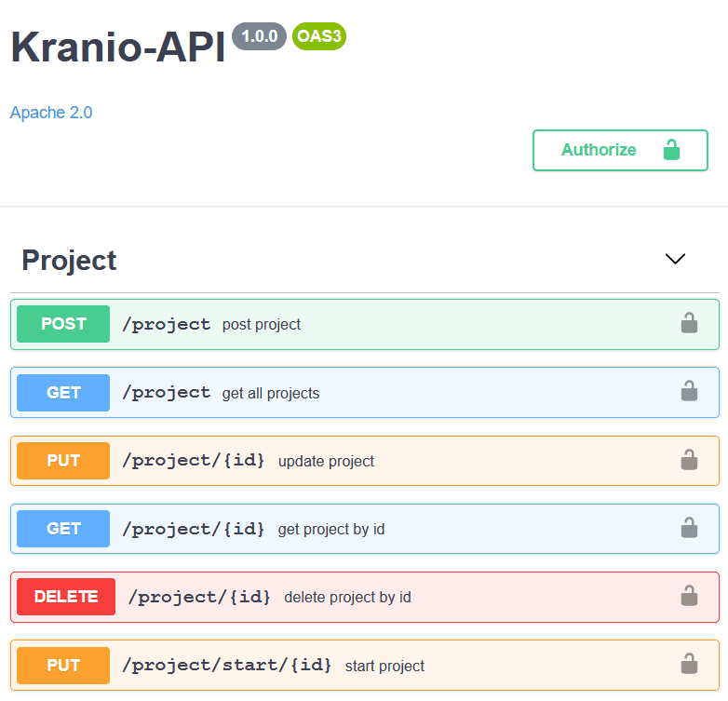Image resolution: width=728 pixels, height=701 pixels.
Task: Click lock icon on update project row
Action: click(x=689, y=461)
